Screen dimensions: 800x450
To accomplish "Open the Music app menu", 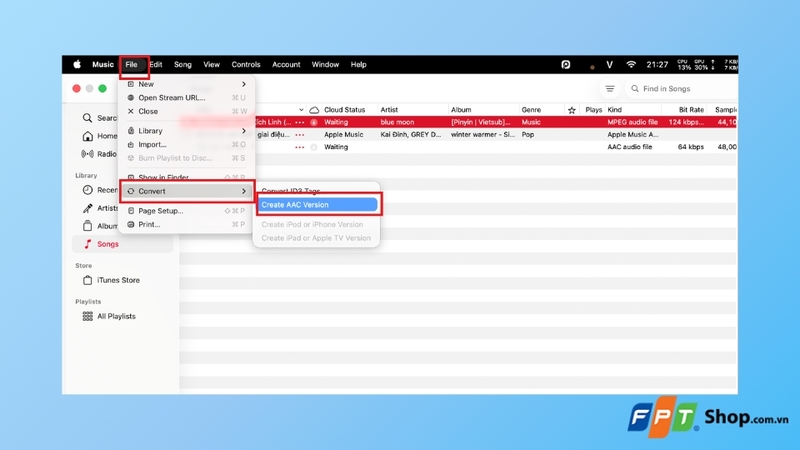I will pos(103,64).
